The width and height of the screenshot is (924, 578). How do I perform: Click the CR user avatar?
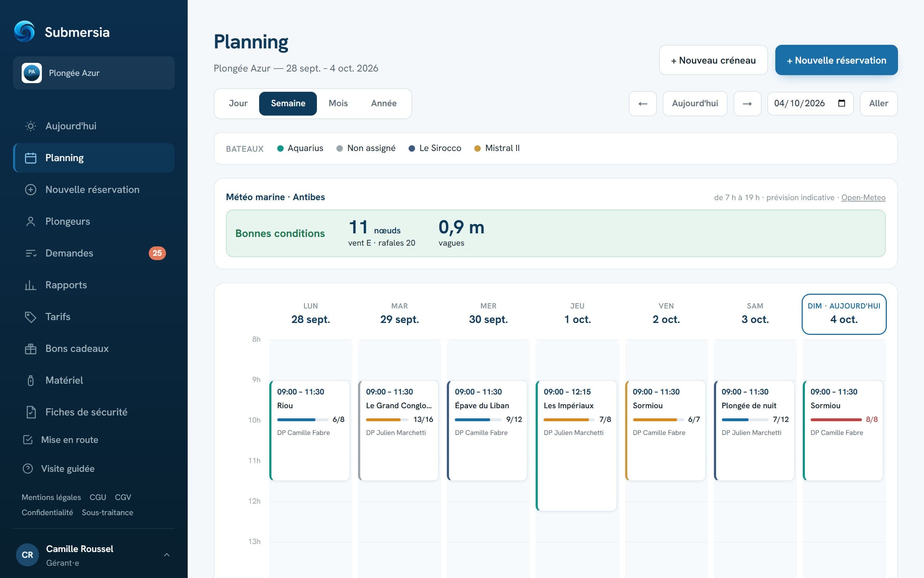click(27, 555)
